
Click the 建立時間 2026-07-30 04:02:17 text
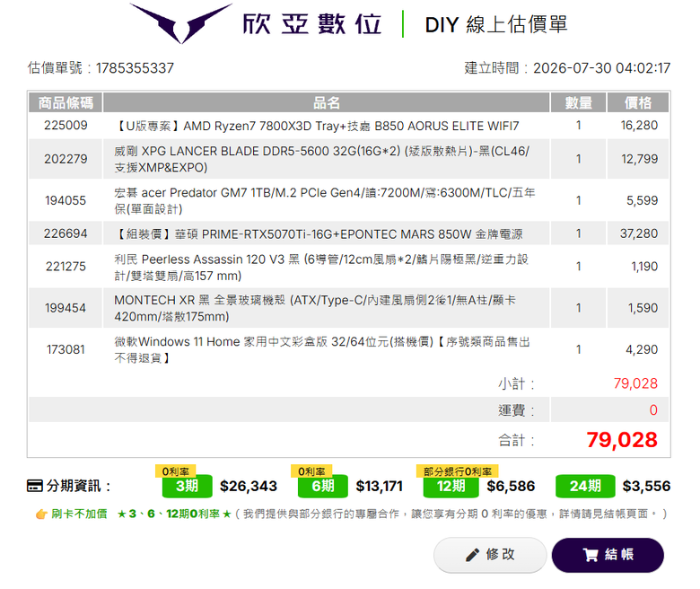click(x=567, y=68)
